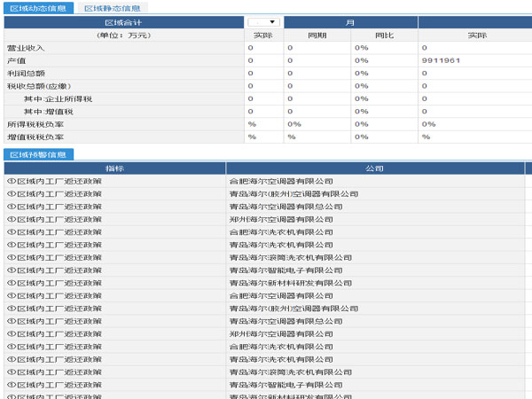Click the ① icon in first 青岛海尔智能电子有限公司 row

[12, 270]
